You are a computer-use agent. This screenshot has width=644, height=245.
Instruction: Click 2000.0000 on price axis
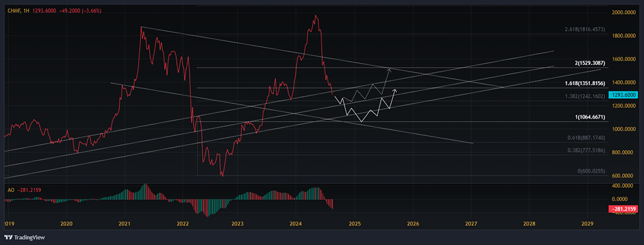point(623,12)
